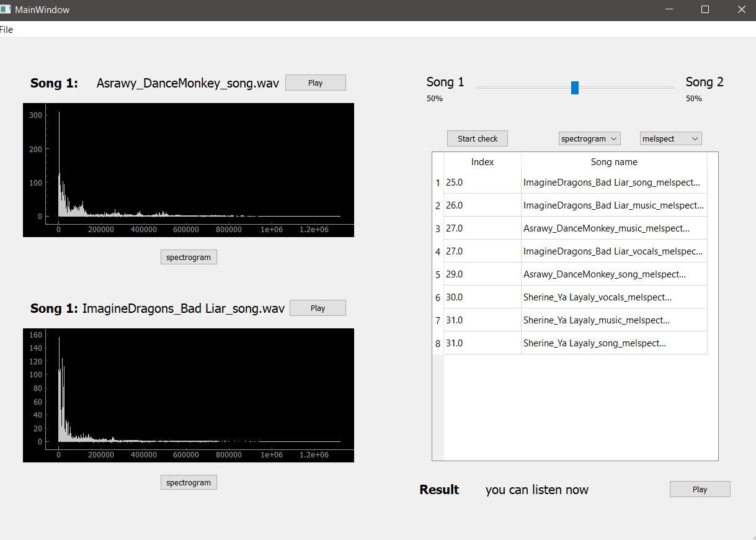Click the first song's frequency plot
This screenshot has width=756, height=540.
pyautogui.click(x=189, y=170)
